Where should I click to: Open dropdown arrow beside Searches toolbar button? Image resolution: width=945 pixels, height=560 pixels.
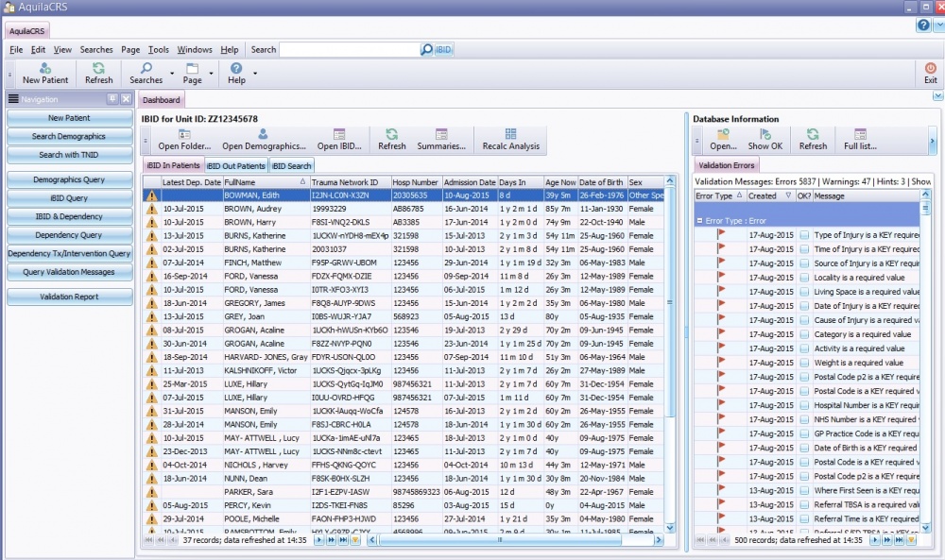pos(171,74)
